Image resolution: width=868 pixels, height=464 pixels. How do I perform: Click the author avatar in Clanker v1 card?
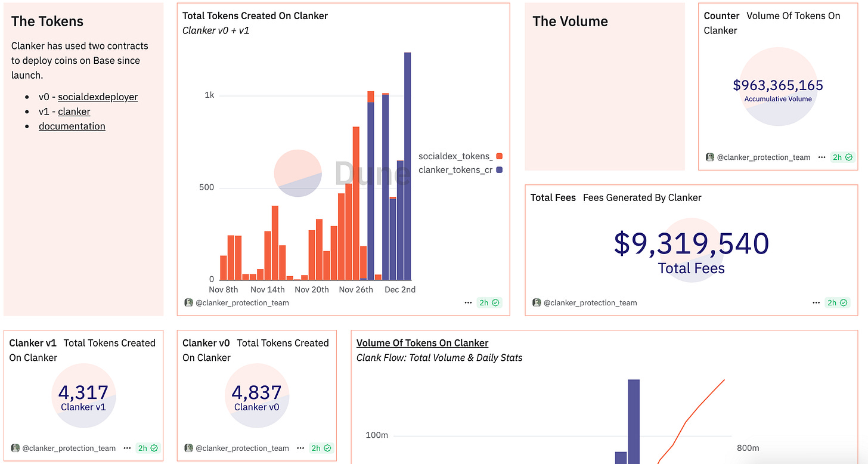tap(15, 448)
